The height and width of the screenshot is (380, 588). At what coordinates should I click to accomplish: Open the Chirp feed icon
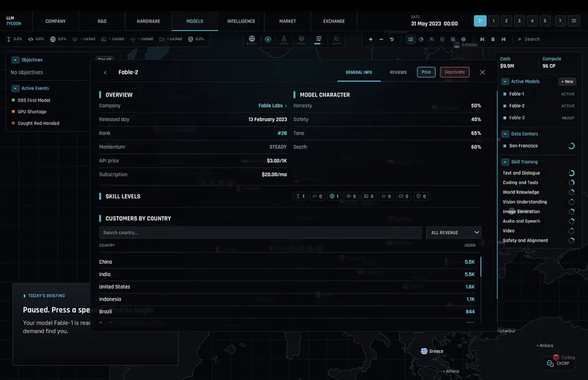point(550,363)
